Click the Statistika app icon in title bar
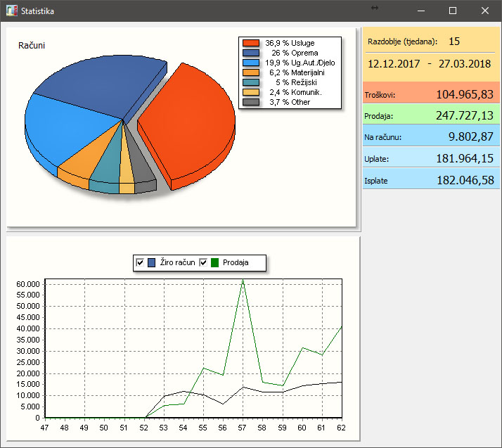Screen dimensions: 502x448 (x=12, y=11)
